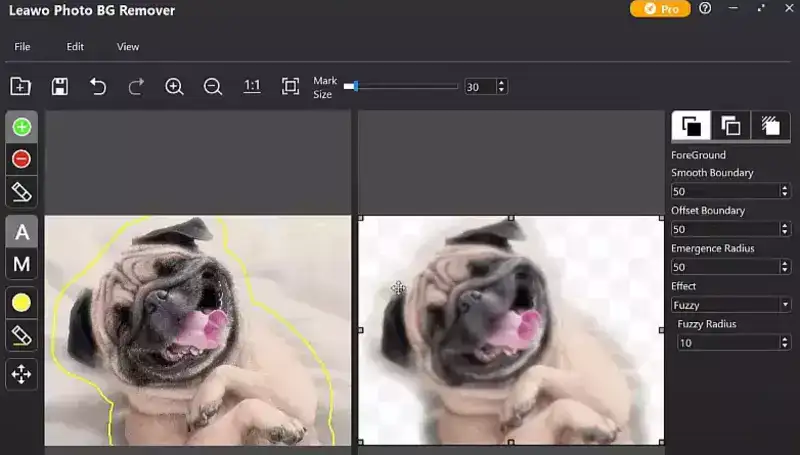Open the second background layer tab
This screenshot has height=455, width=800.
click(x=731, y=125)
